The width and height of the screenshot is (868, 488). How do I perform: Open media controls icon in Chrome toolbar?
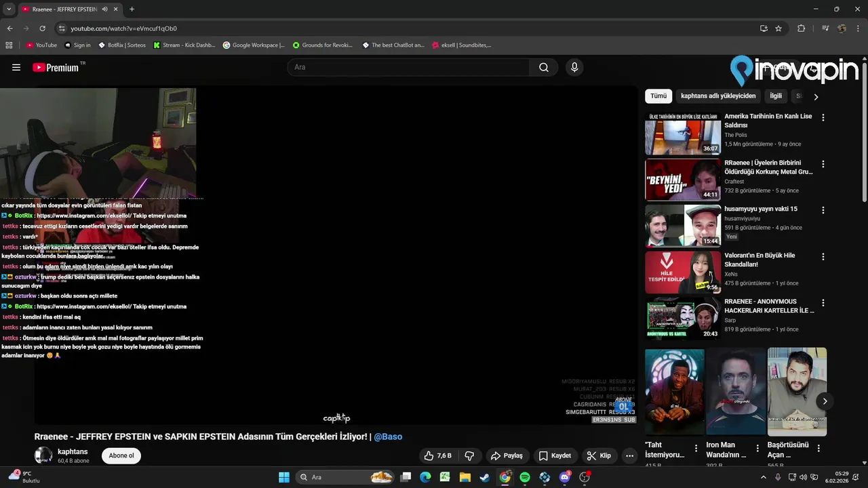point(825,28)
